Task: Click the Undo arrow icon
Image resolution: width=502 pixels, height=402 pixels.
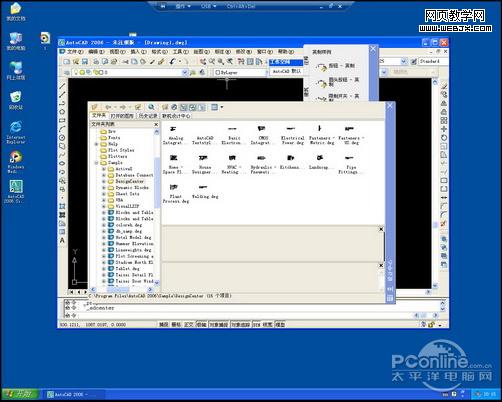Action: pos(172,61)
